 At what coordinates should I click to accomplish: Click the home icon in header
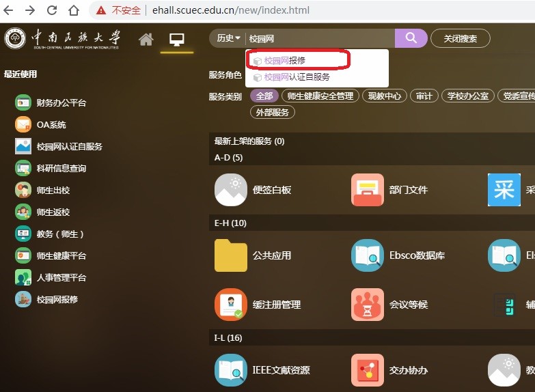coord(146,40)
